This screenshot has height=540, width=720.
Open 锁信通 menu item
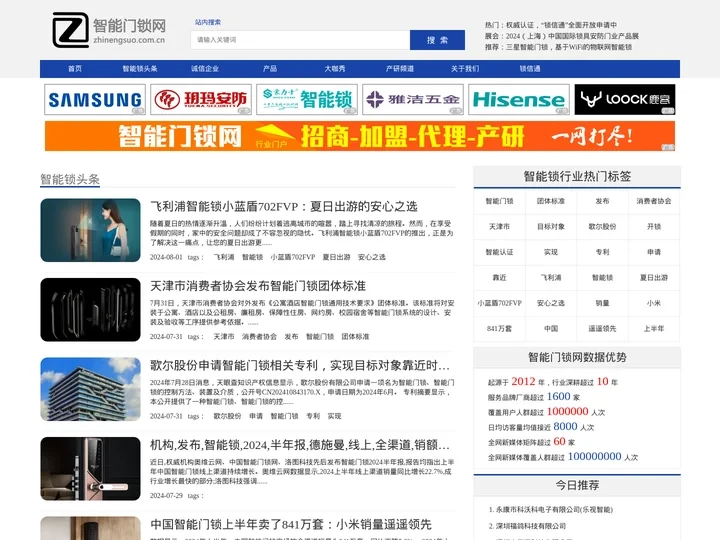[530, 69]
